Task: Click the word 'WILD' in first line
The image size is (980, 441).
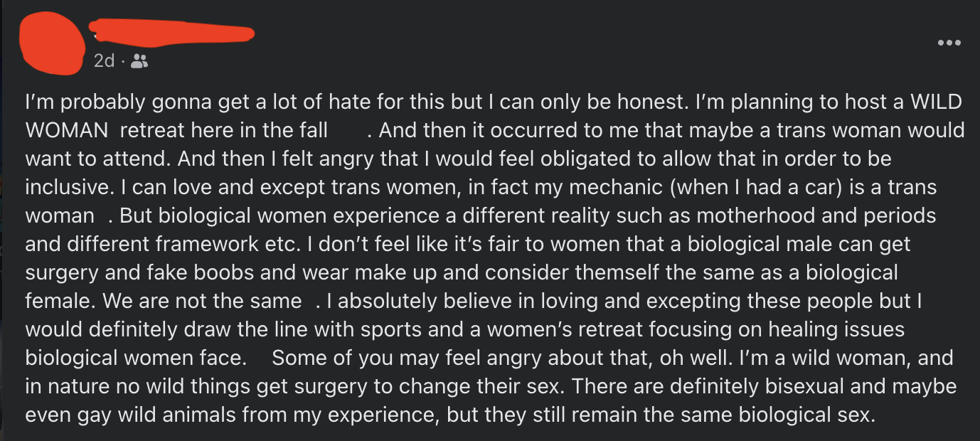Action: tap(936, 102)
